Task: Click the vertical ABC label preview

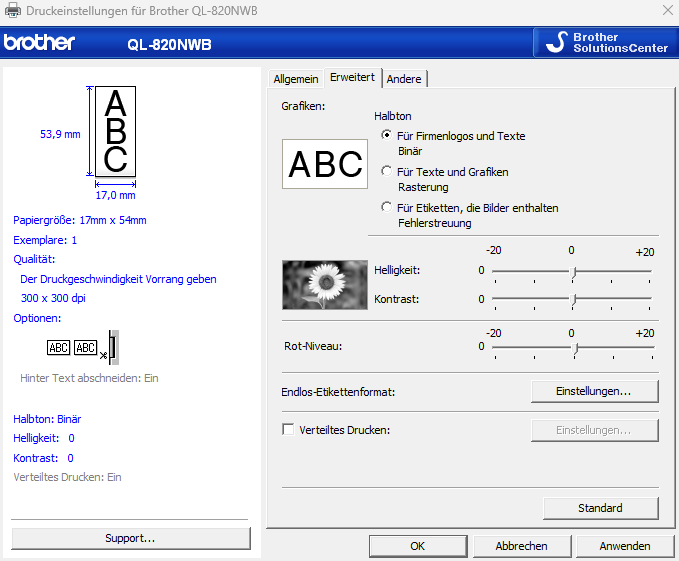Action: click(x=115, y=131)
